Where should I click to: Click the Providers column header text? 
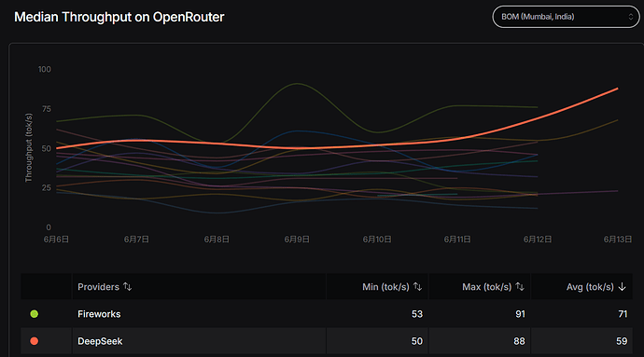99,287
